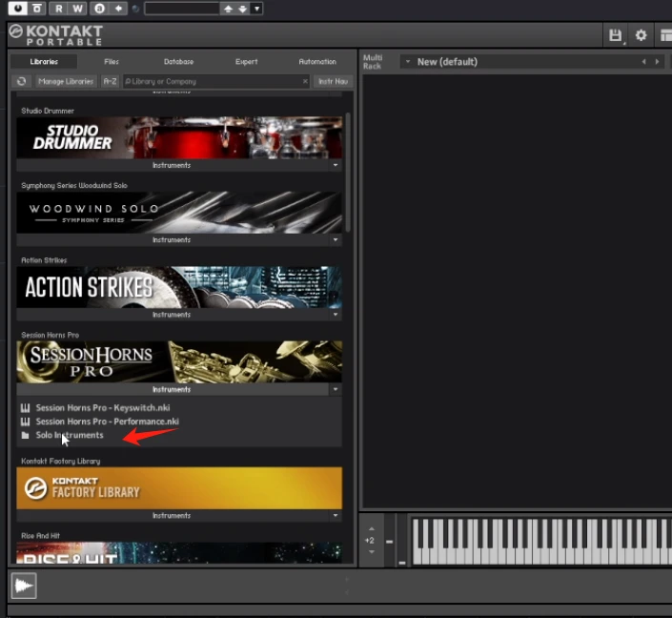This screenshot has width=672, height=618.
Task: Toggle the plugin power/bypass button
Action: (17, 9)
